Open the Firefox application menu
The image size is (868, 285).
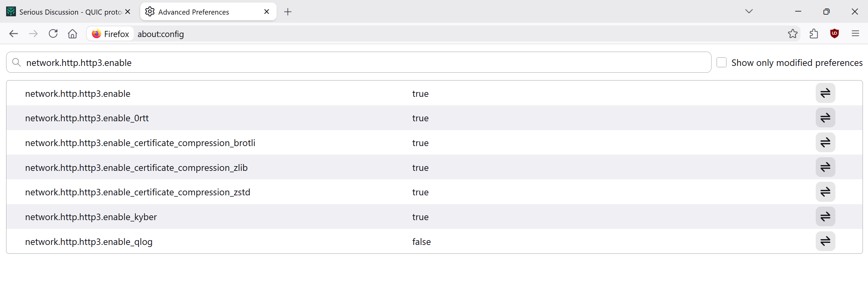[855, 34]
